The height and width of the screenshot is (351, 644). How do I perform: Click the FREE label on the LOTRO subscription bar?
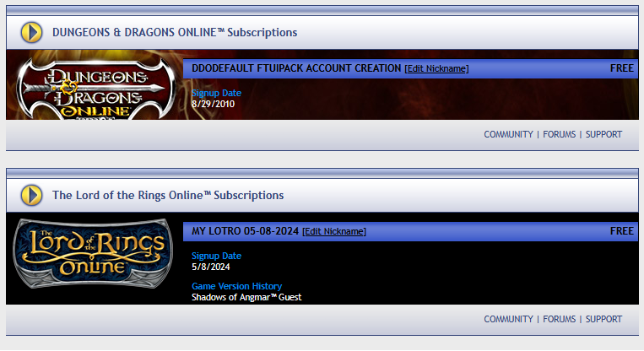pyautogui.click(x=621, y=231)
